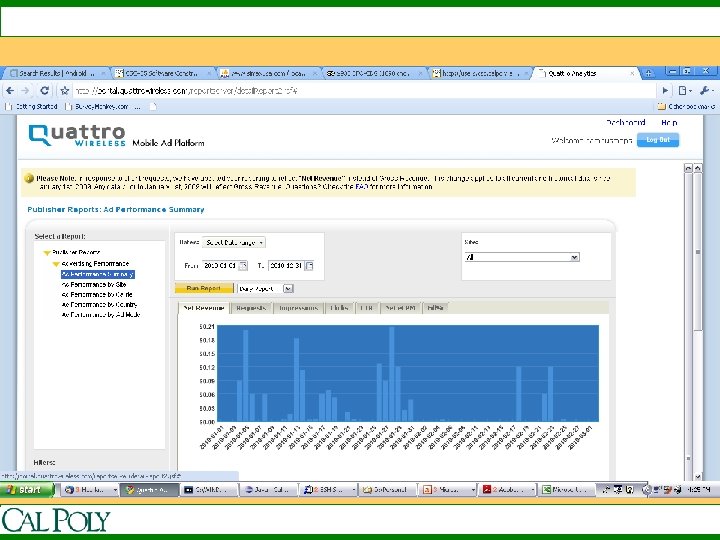This screenshot has height=540, width=720.
Task: Select Ad Performance Summary report
Action: pyautogui.click(x=98, y=274)
